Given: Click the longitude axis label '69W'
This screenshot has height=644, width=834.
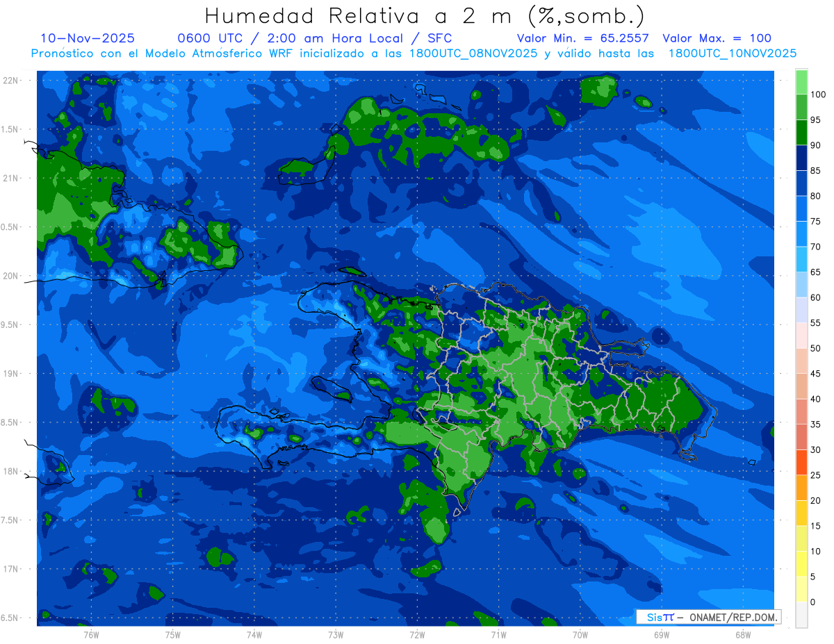Looking at the screenshot, I should tap(662, 634).
